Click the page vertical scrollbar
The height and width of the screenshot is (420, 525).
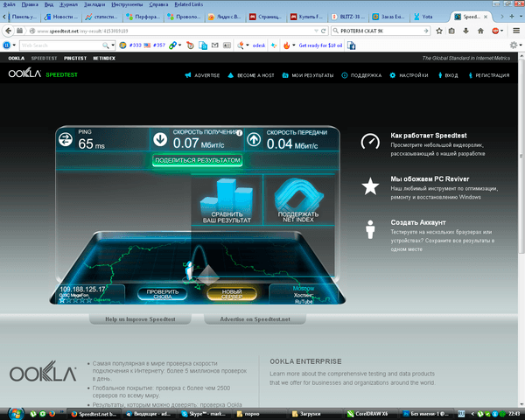click(x=521, y=156)
